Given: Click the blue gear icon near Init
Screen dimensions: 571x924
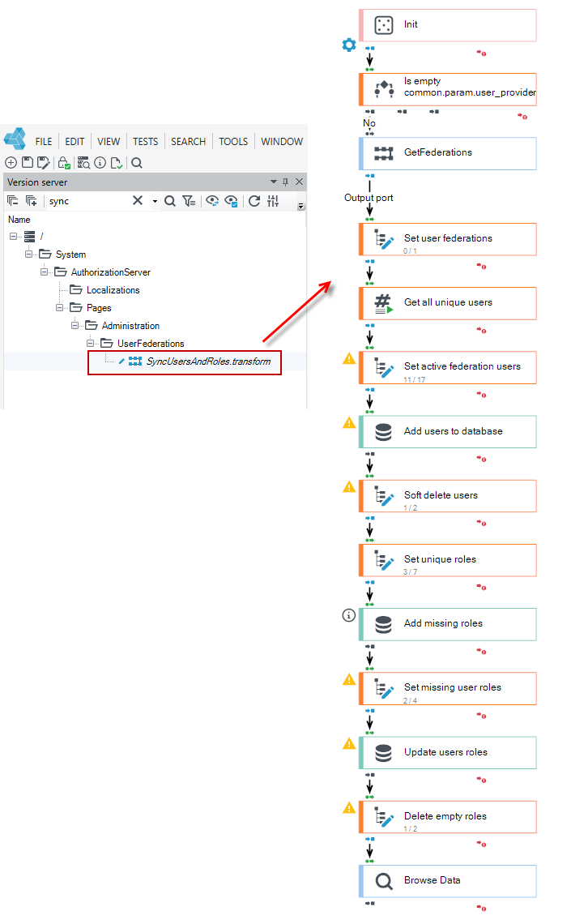Looking at the screenshot, I should [x=349, y=45].
